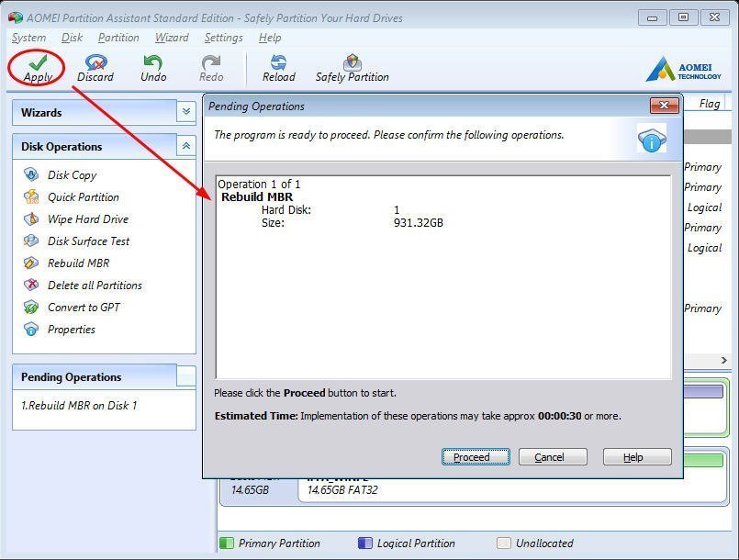Viewport: 739px width, 560px height.
Task: Collapse the Disk Operations panel
Action: point(186,146)
